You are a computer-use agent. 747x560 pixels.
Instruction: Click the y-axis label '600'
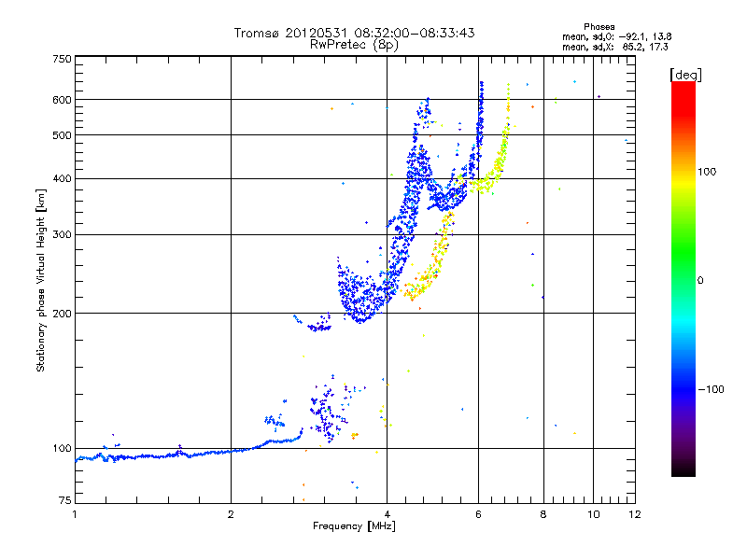click(x=62, y=100)
